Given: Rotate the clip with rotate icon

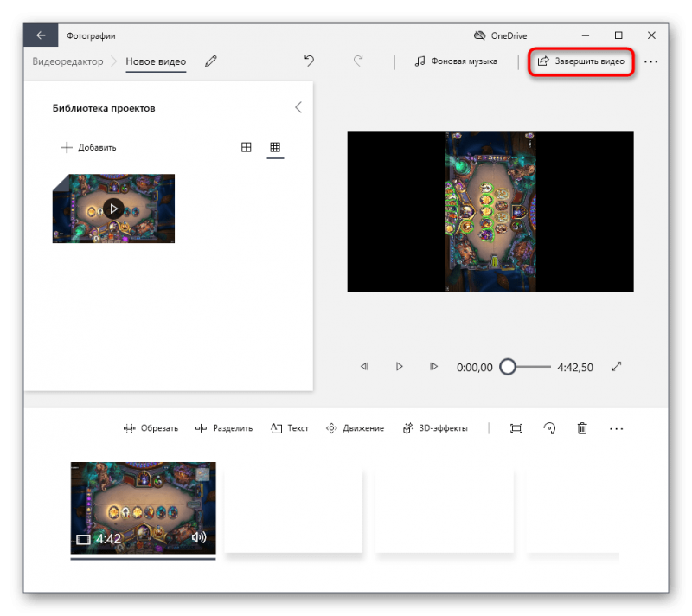Looking at the screenshot, I should point(549,428).
